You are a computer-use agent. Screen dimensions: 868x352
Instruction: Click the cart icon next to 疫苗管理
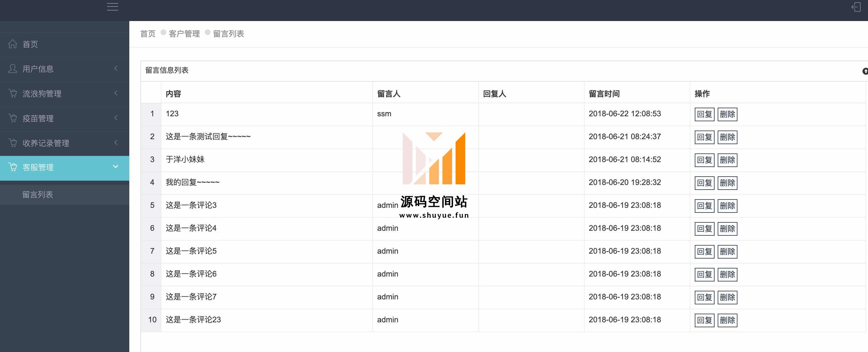click(12, 118)
